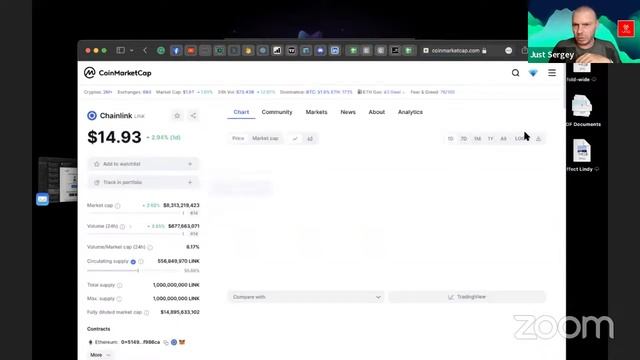Viewport: 640px width, 360px height.
Task: Click the Ethereum contract address 0x5149
Action: 140,342
